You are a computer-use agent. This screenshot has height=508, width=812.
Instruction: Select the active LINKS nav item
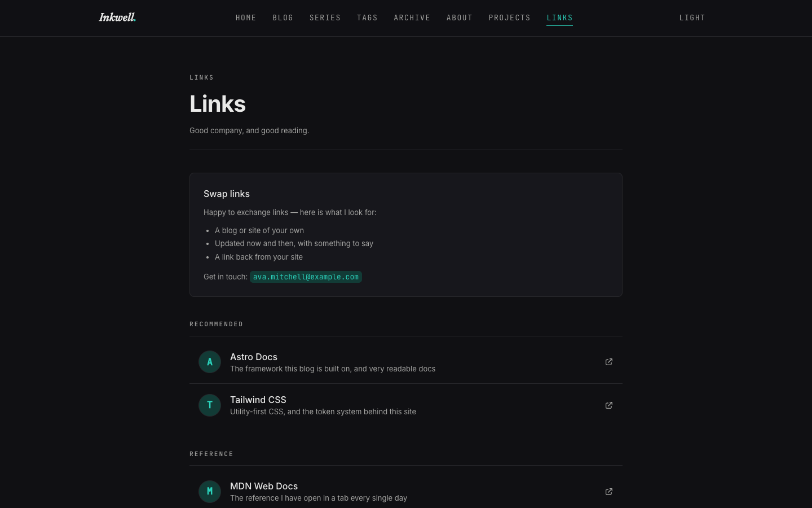pyautogui.click(x=559, y=18)
